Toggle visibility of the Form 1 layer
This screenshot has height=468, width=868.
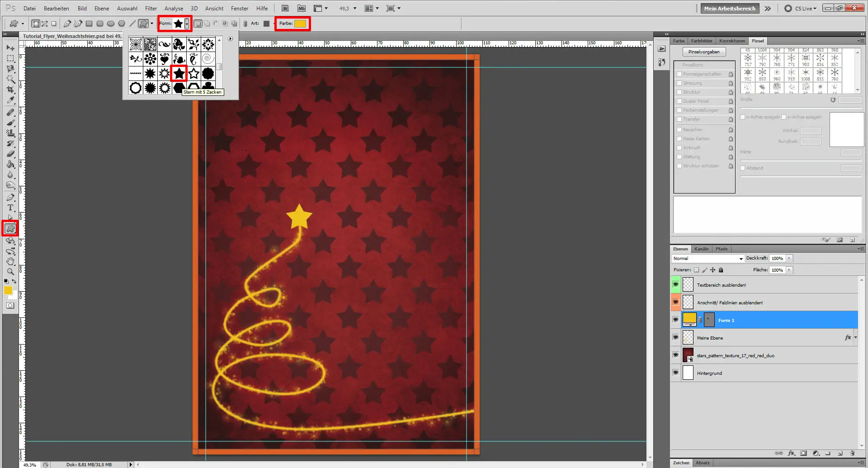tap(675, 320)
